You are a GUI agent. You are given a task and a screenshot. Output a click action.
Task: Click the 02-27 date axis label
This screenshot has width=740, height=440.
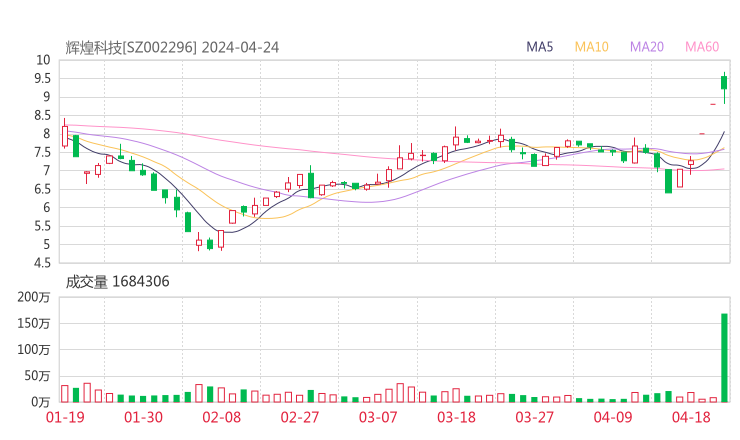[300, 417]
